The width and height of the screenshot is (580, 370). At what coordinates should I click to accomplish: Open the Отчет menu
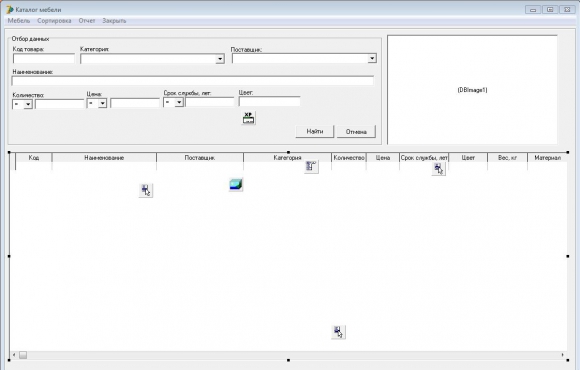tap(87, 21)
